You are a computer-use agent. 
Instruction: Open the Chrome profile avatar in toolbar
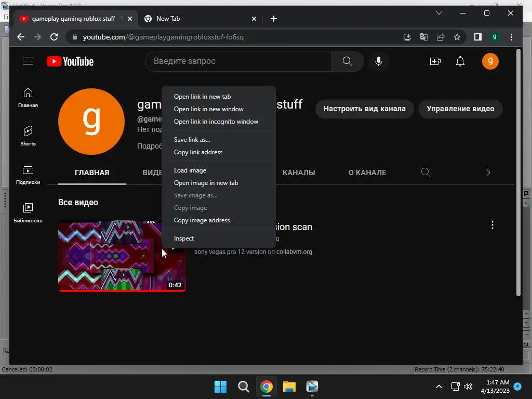tap(495, 37)
